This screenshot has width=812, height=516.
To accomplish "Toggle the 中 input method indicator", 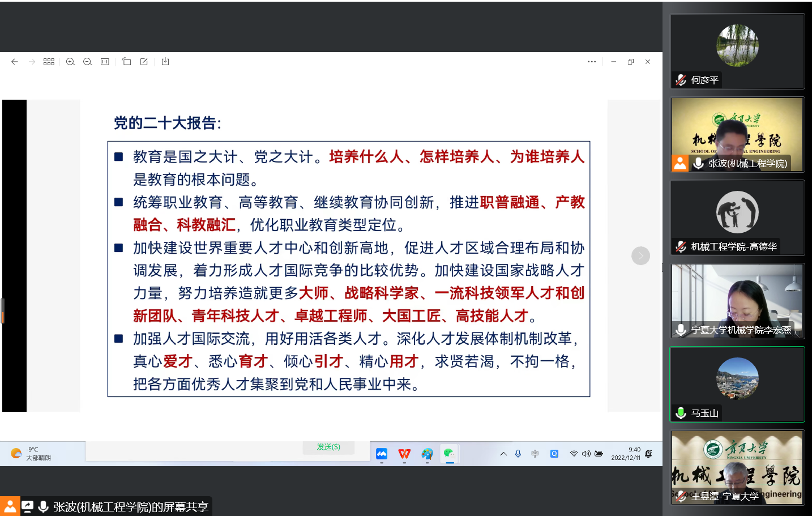I will coord(535,454).
